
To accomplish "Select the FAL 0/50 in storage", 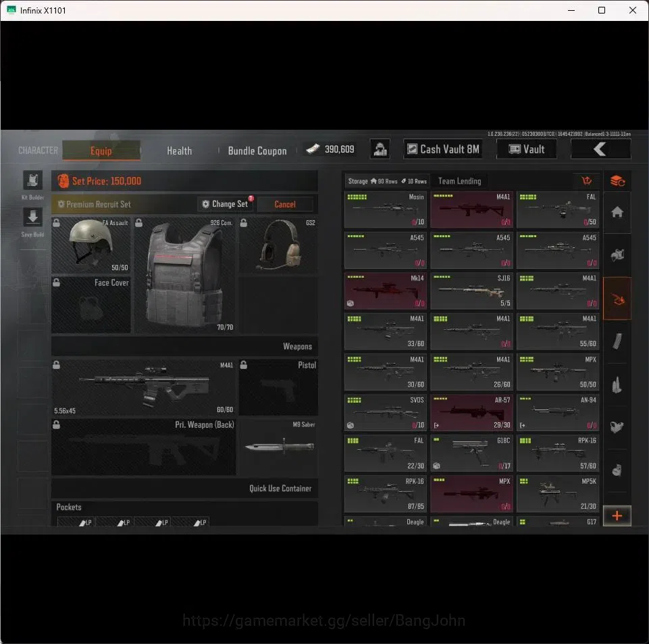I will [558, 209].
